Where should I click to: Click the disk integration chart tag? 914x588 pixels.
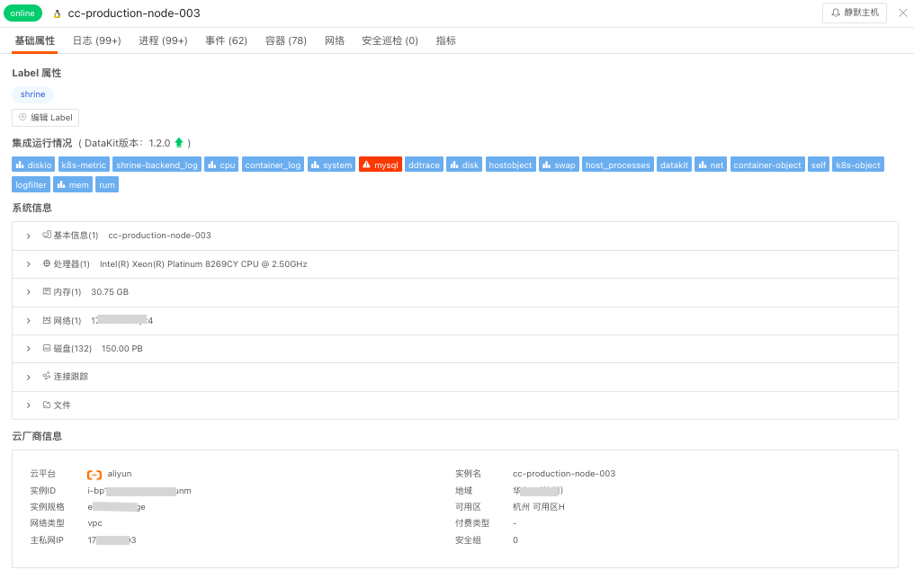click(464, 165)
